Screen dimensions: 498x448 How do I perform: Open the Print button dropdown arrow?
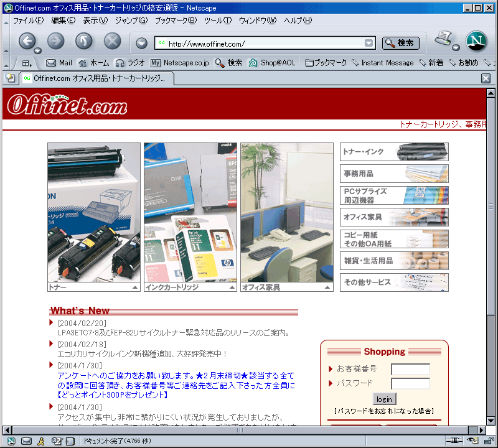click(456, 48)
